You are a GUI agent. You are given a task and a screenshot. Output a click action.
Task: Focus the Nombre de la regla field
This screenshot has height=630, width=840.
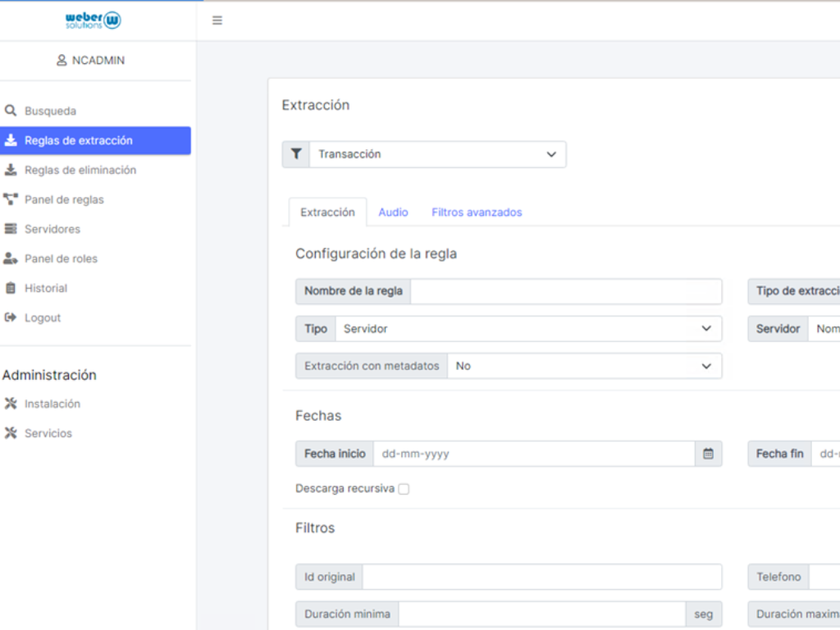[566, 291]
